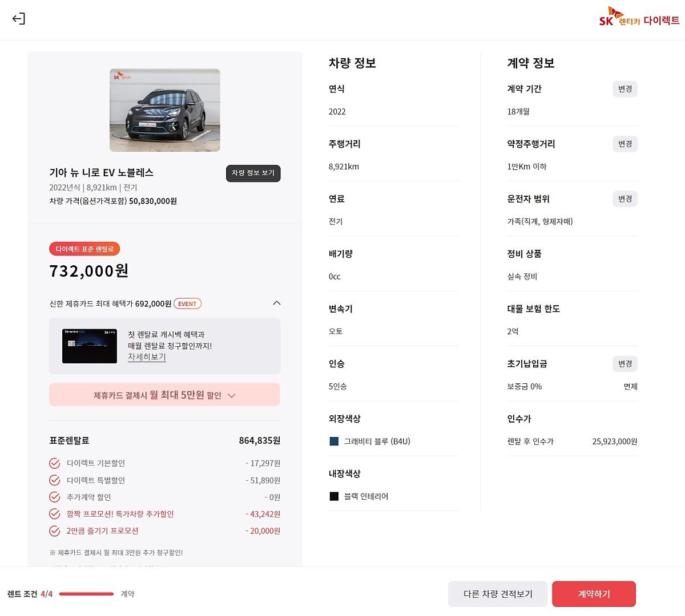
Task: Toggle 추가계약 할인 check
Action: 55,497
